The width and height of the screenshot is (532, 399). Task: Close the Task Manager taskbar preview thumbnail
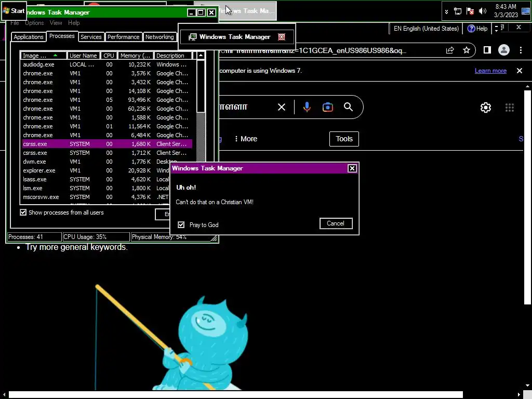click(x=282, y=37)
